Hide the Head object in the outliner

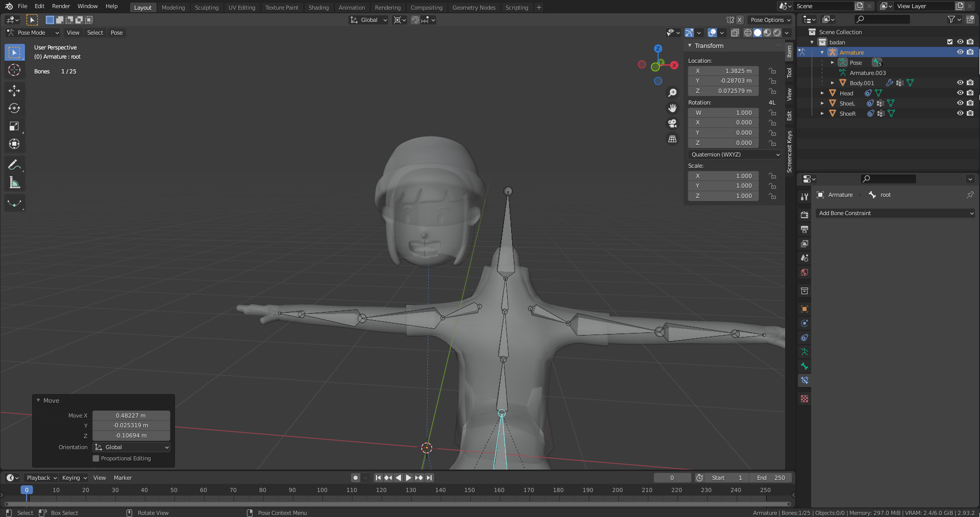[x=960, y=93]
